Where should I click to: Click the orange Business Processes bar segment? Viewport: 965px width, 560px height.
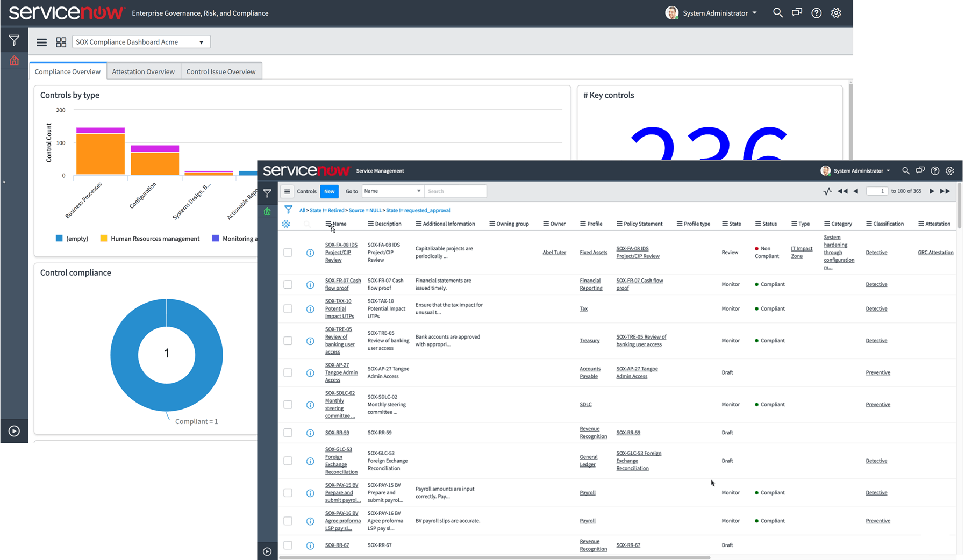pyautogui.click(x=101, y=154)
